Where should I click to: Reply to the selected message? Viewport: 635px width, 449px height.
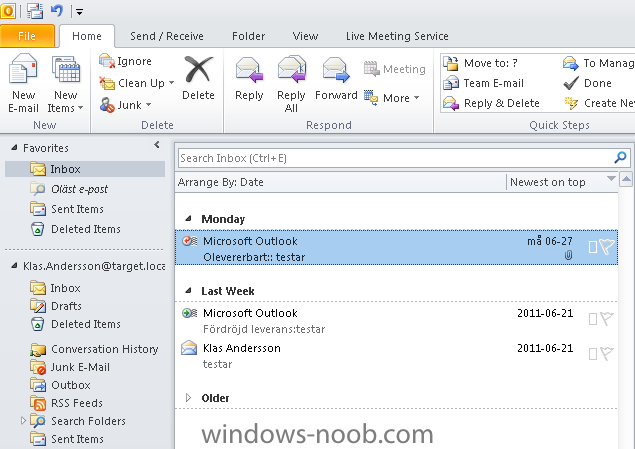(249, 79)
